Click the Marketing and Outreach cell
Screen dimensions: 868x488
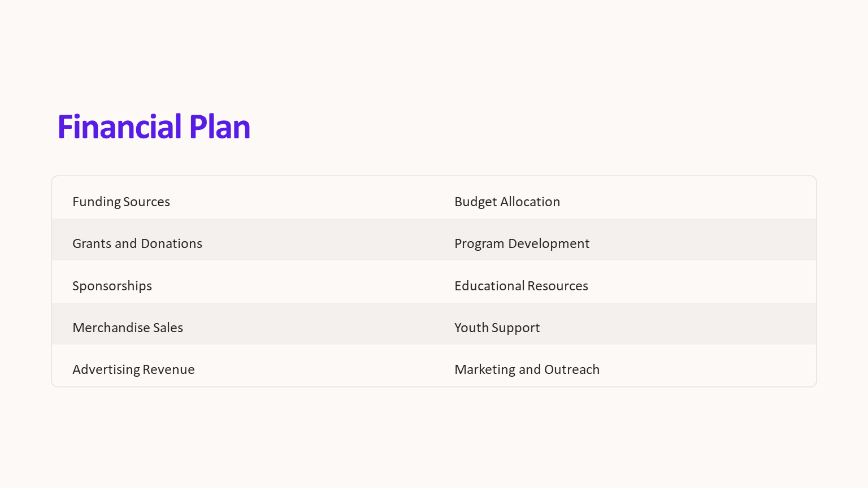(x=527, y=369)
